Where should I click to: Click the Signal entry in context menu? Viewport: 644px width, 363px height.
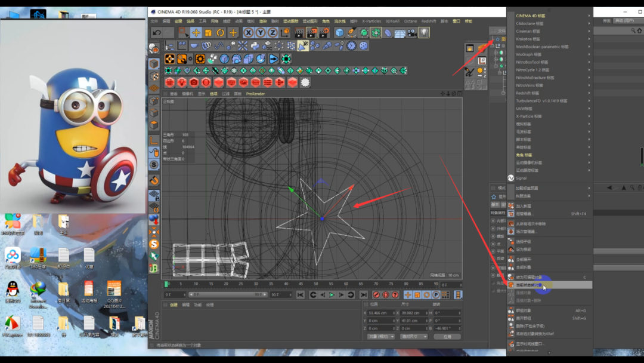550,178
